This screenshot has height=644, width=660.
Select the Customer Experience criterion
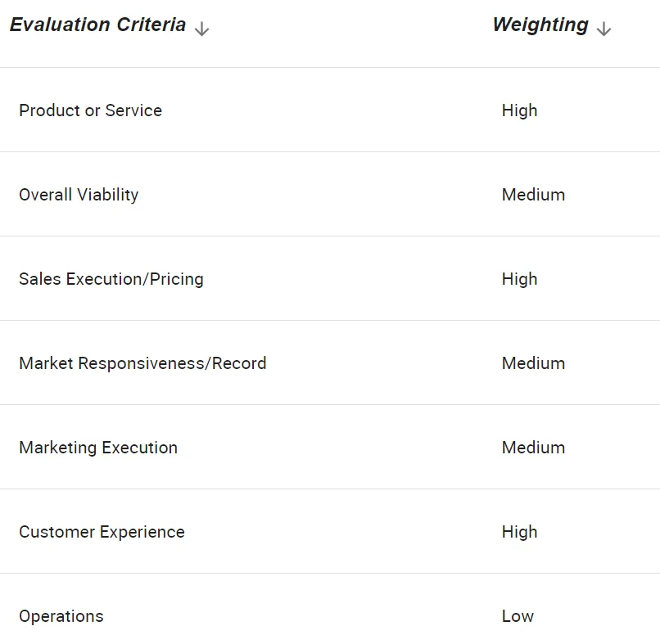pyautogui.click(x=102, y=532)
